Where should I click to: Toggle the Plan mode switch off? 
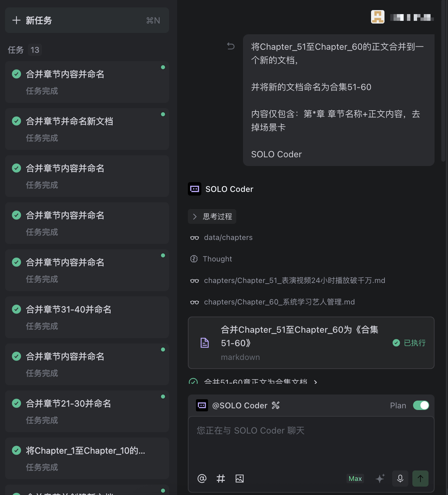[421, 406]
